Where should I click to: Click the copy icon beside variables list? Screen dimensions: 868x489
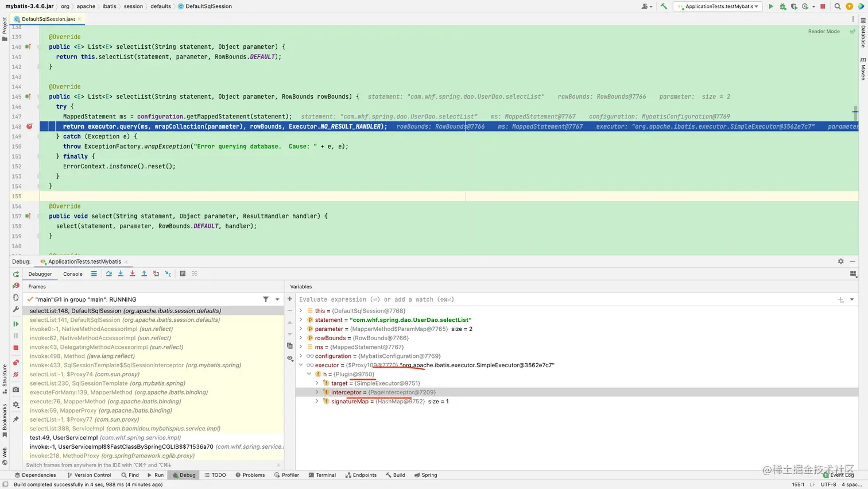290,346
